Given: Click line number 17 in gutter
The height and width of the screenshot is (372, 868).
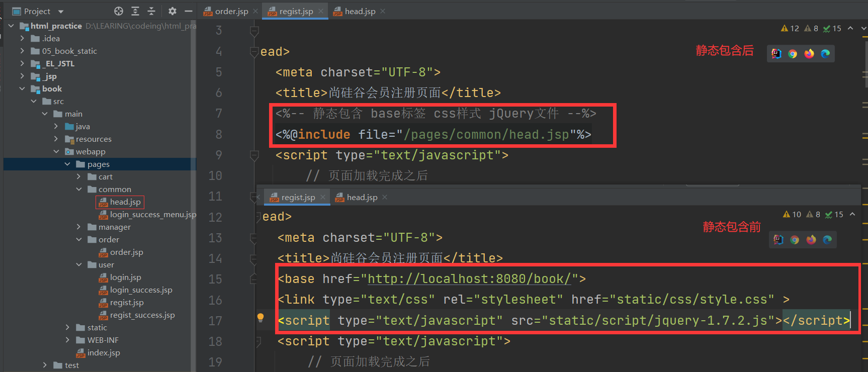Looking at the screenshot, I should pyautogui.click(x=215, y=321).
